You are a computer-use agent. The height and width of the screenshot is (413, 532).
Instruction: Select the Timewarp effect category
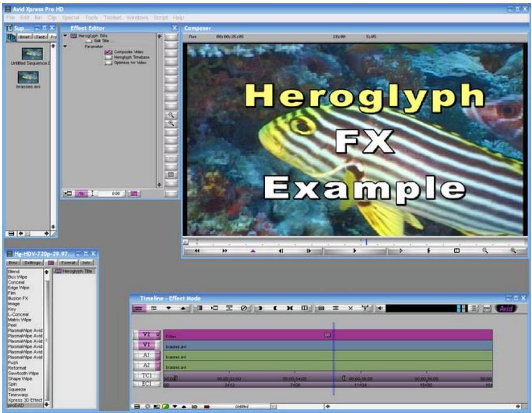click(18, 395)
